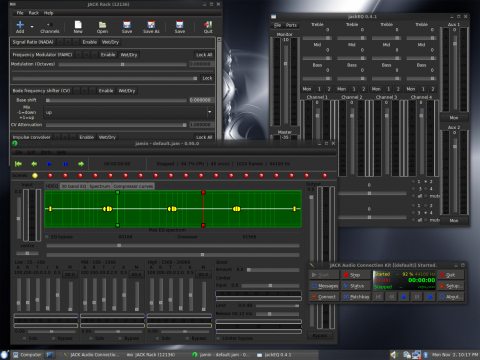Open the Rack menu in JACK Rack
Viewport: 480px width, 360px height.
tap(34, 13)
